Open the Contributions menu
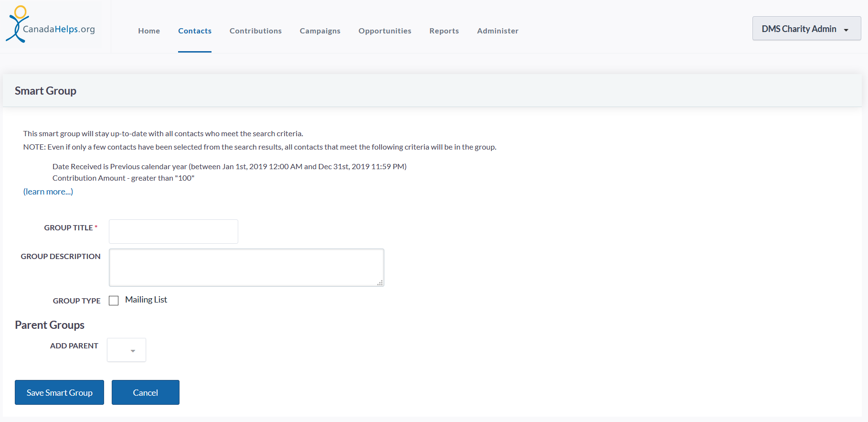The width and height of the screenshot is (868, 422). click(x=255, y=31)
